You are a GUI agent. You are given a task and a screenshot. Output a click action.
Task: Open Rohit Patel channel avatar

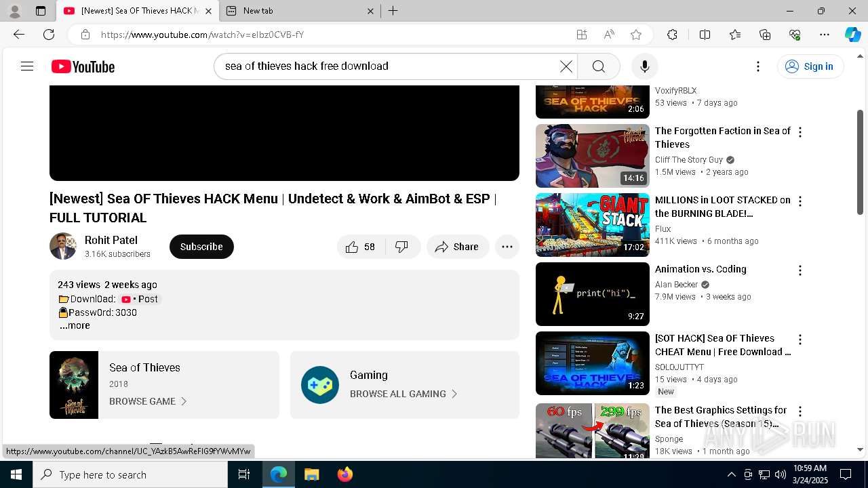(x=63, y=246)
